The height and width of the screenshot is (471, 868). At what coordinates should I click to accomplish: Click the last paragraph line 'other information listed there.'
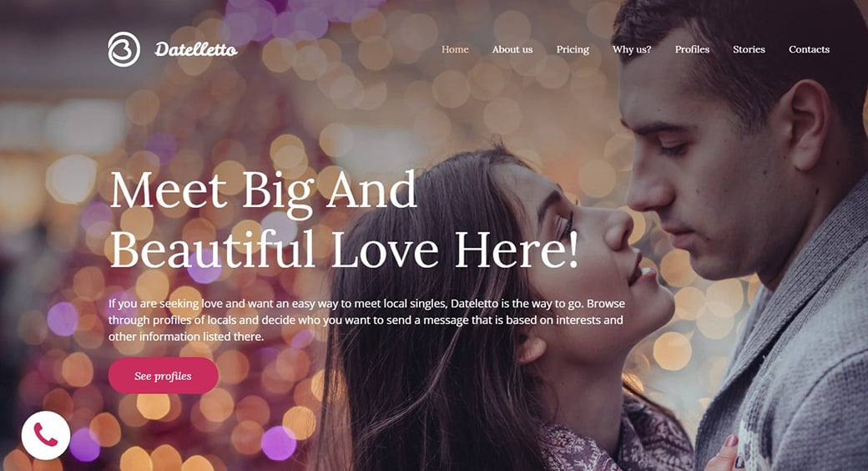(x=186, y=337)
